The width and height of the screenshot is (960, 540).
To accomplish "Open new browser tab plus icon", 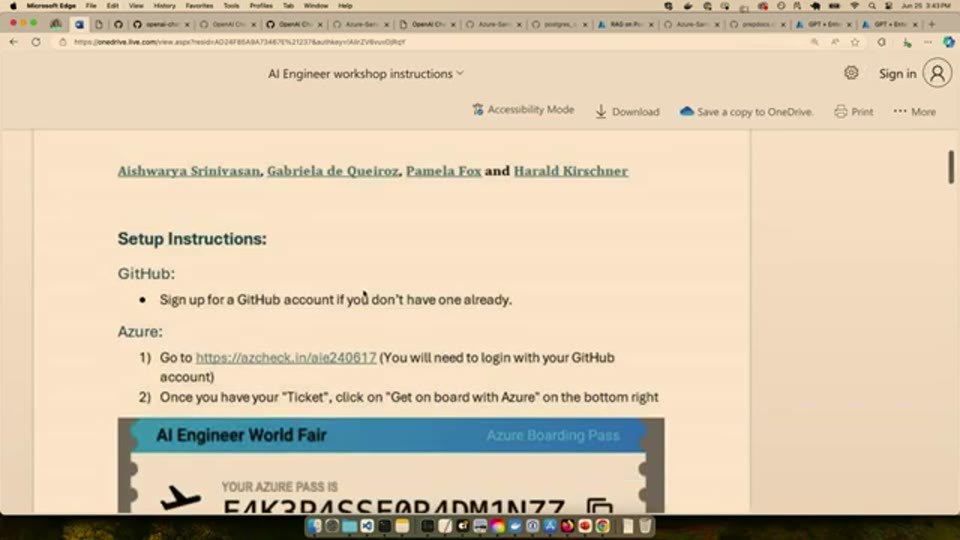I will (x=932, y=24).
